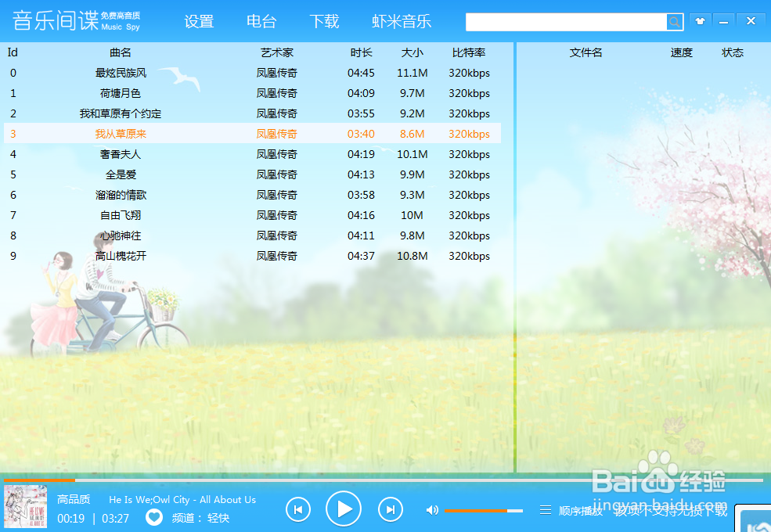Click the 下载 button

coord(324,21)
